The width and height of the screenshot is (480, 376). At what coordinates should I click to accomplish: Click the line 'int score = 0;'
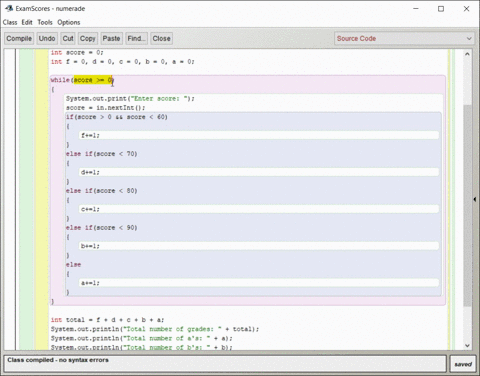pyautogui.click(x=77, y=53)
